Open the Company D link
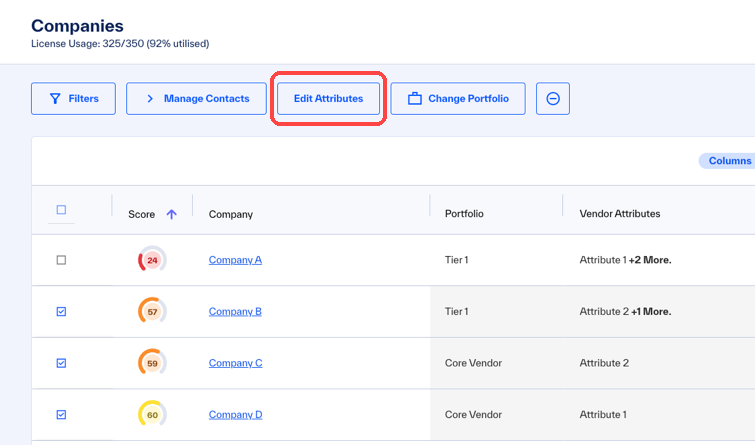Screen dimensions: 755x445 [235, 415]
